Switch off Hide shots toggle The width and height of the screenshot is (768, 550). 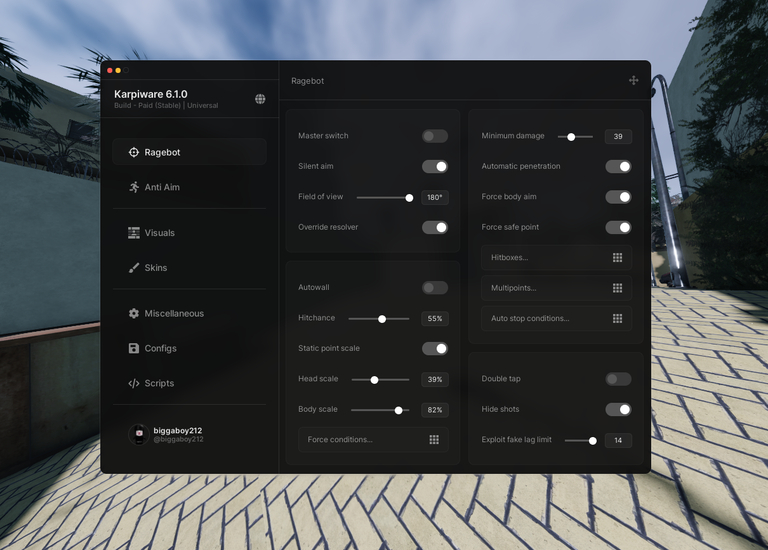click(618, 409)
